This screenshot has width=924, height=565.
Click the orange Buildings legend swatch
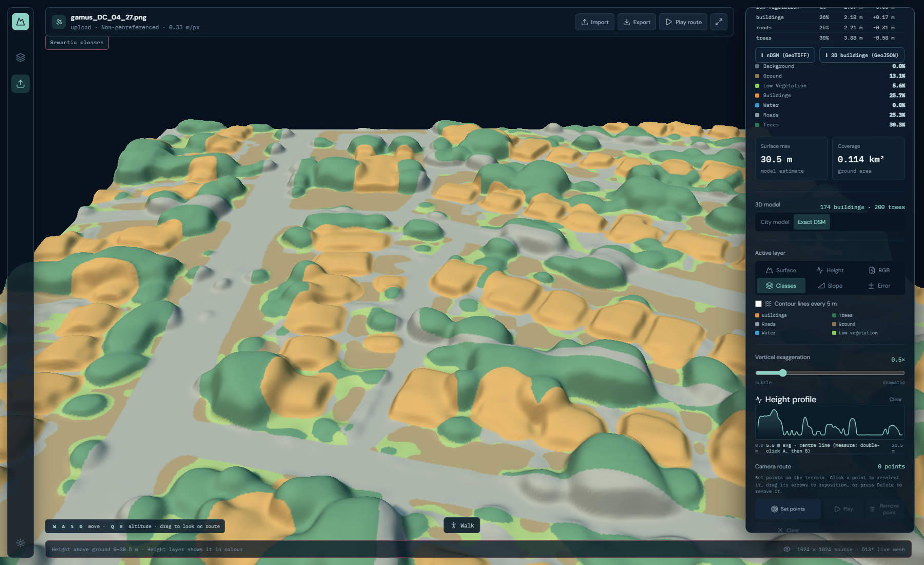click(x=757, y=315)
